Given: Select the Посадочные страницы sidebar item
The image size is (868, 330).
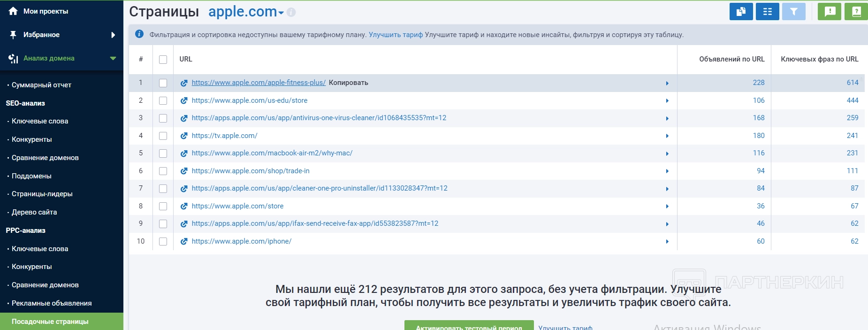Looking at the screenshot, I should [x=61, y=322].
